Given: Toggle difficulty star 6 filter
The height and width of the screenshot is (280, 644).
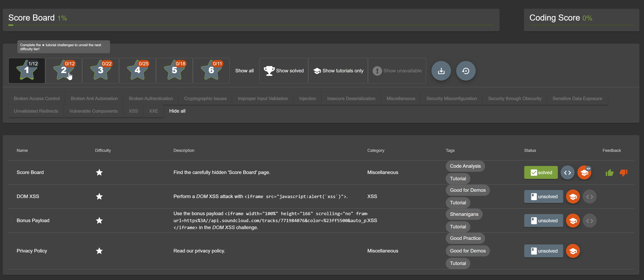Looking at the screenshot, I should pos(211,71).
